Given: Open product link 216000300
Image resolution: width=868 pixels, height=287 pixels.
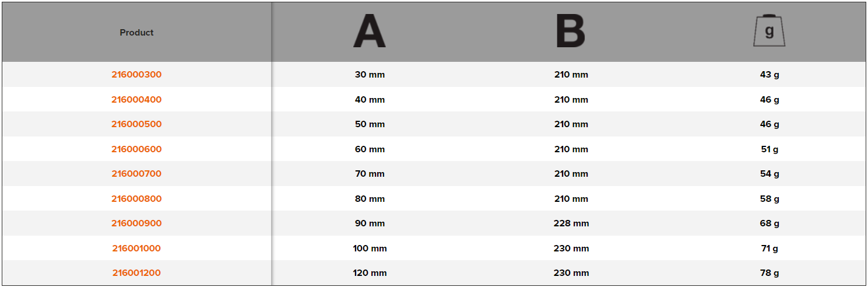Looking at the screenshot, I should [x=136, y=75].
